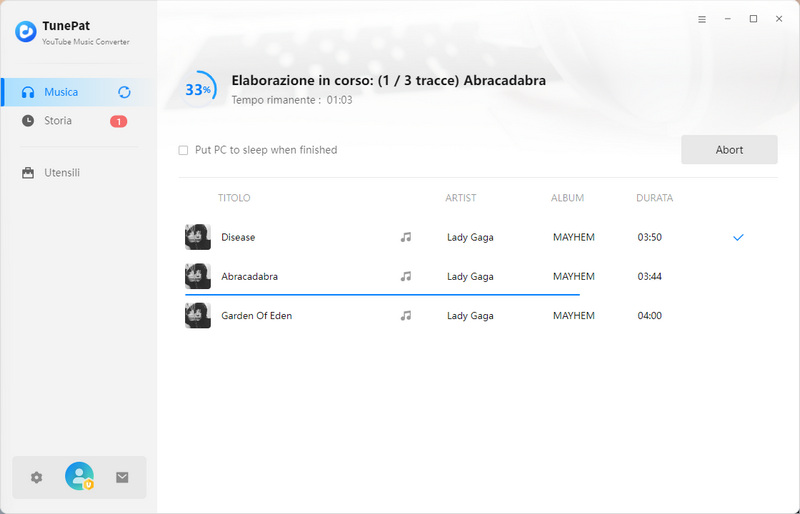800x514 pixels.
Task: Minimize the TunePat window
Action: pos(728,19)
